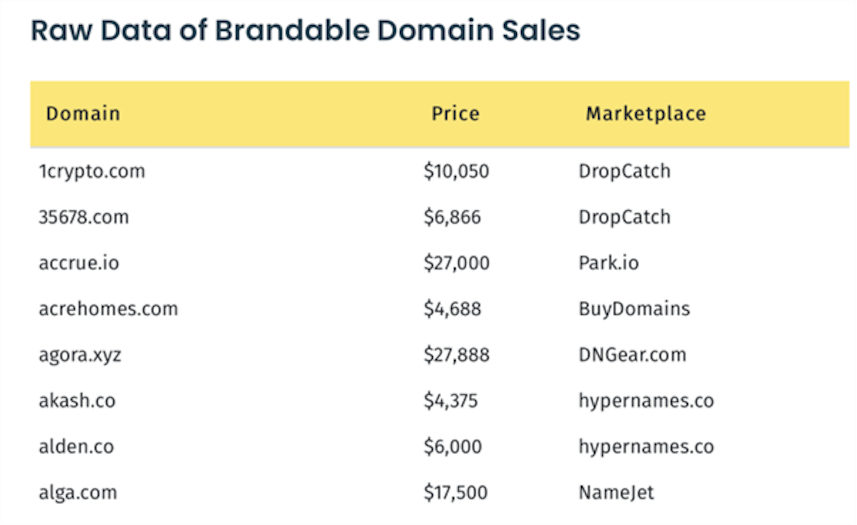The height and width of the screenshot is (525, 857).
Task: Click the DNGear.com marketplace cell
Action: pyautogui.click(x=632, y=355)
